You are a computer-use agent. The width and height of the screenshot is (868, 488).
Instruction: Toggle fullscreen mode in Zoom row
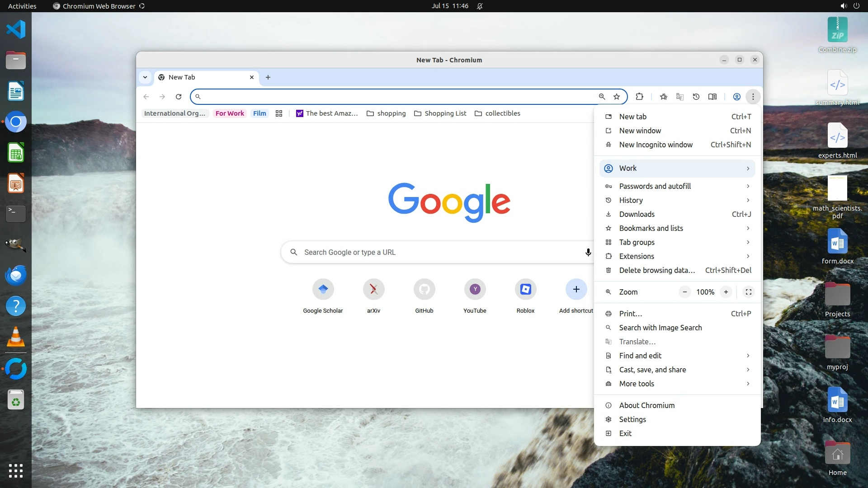pyautogui.click(x=749, y=292)
